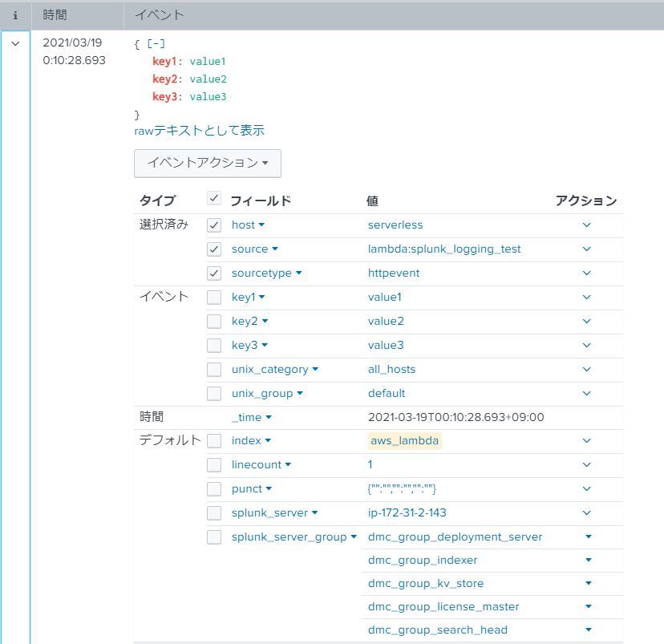Open the unix_group field dropdown
The width and height of the screenshot is (664, 644).
point(267,393)
